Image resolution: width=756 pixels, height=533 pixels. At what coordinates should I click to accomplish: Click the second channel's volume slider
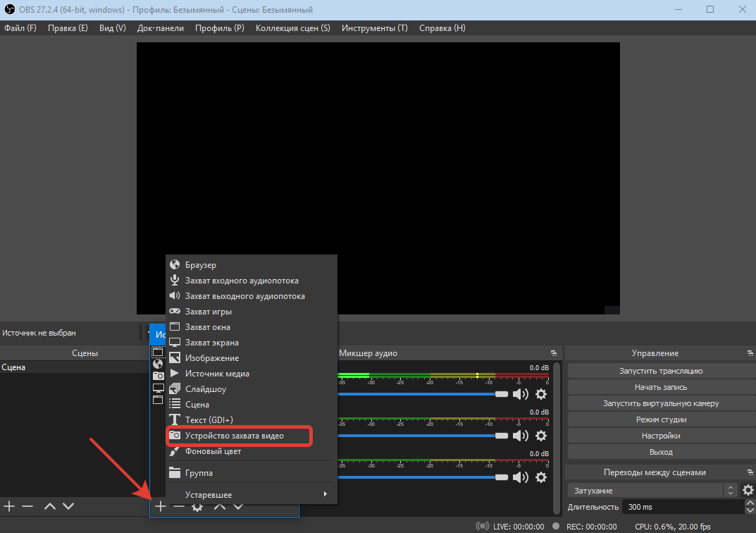tap(423, 436)
